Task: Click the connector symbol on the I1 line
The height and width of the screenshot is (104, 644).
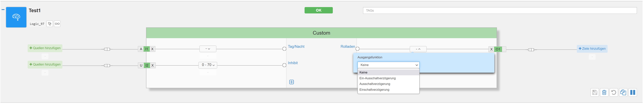Action: tap(107, 49)
